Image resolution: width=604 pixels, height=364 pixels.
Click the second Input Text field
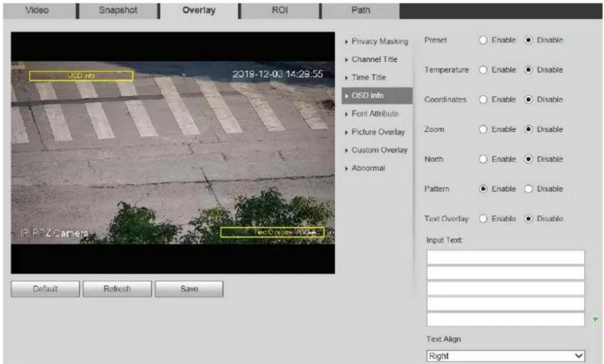pos(505,273)
